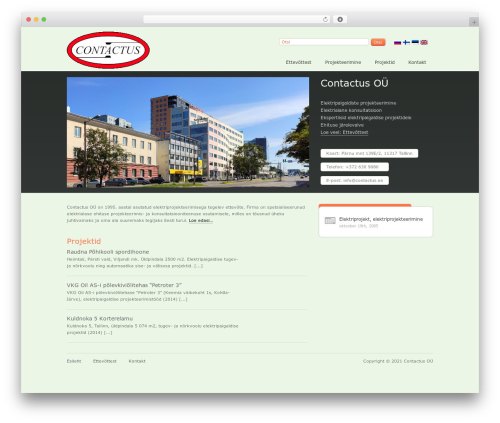This screenshot has width=500, height=423.
Task: Click the 'Elektripaigaldiste projekteerimine' line
Action: pyautogui.click(x=358, y=103)
